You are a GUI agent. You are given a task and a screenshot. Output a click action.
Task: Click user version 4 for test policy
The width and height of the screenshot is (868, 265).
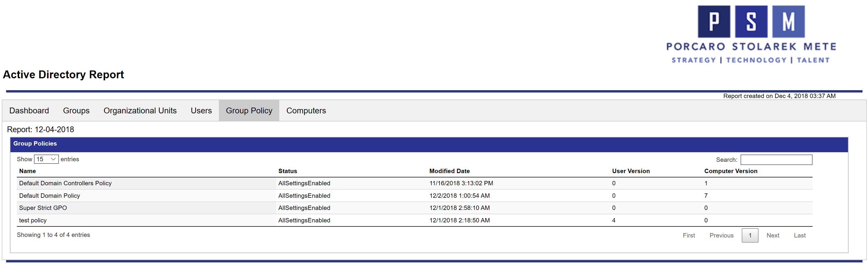point(614,220)
